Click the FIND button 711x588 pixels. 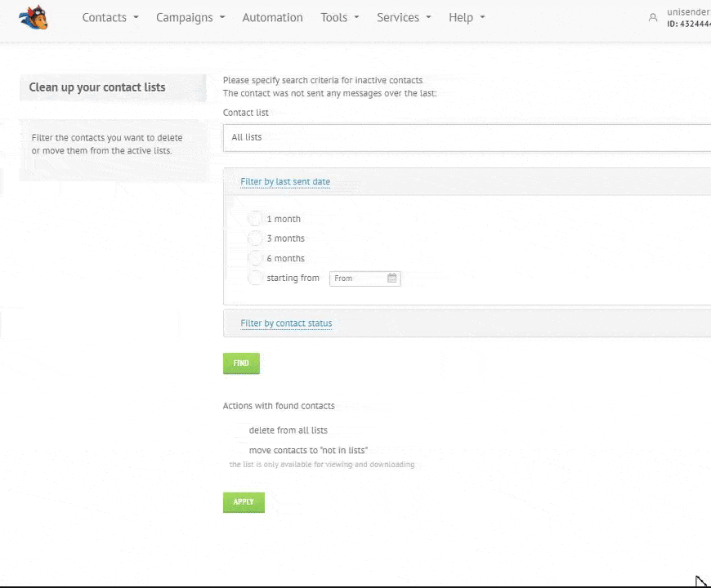tap(240, 363)
